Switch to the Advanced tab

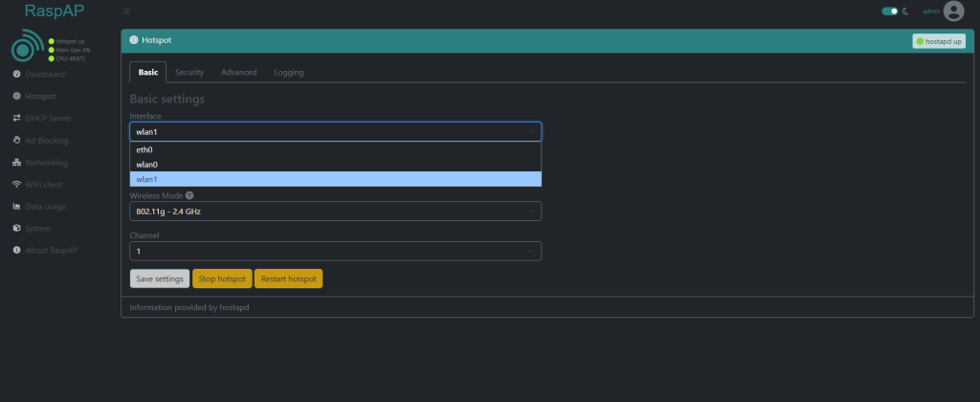pyautogui.click(x=238, y=73)
